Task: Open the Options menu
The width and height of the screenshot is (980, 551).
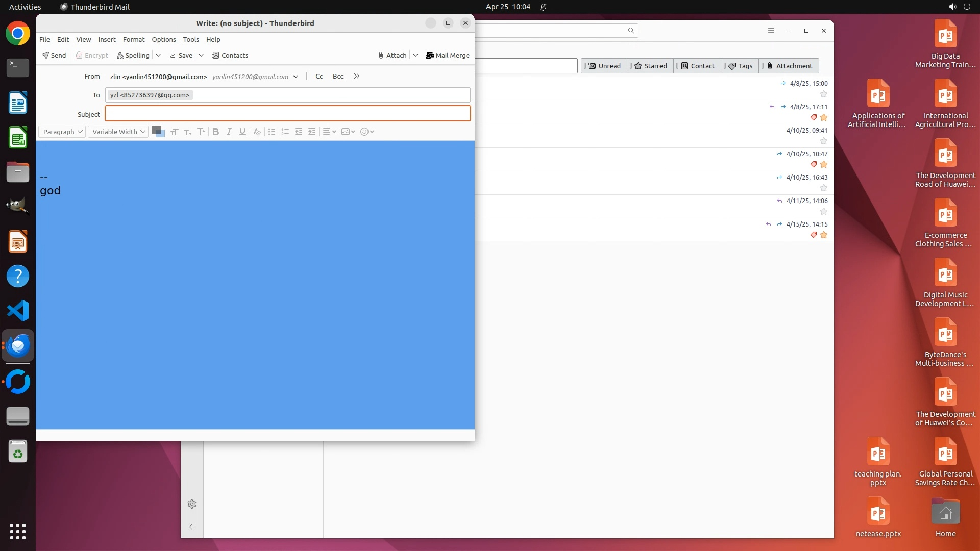Action: 163,39
